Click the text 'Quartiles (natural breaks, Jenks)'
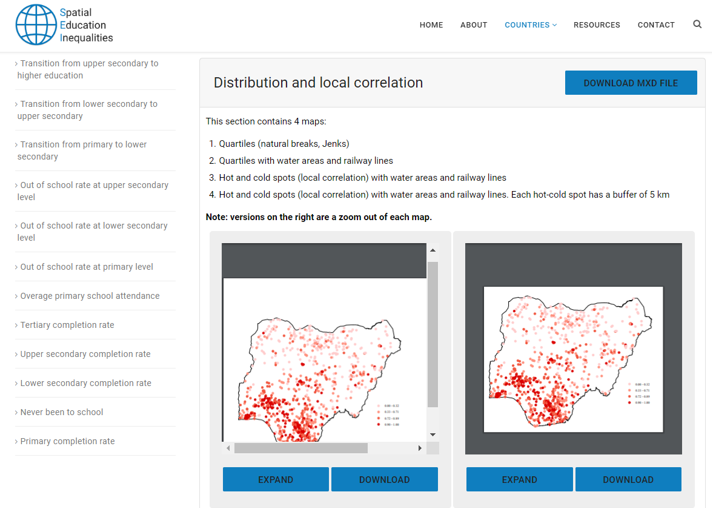Viewport: 712px width, 508px height. tap(284, 144)
